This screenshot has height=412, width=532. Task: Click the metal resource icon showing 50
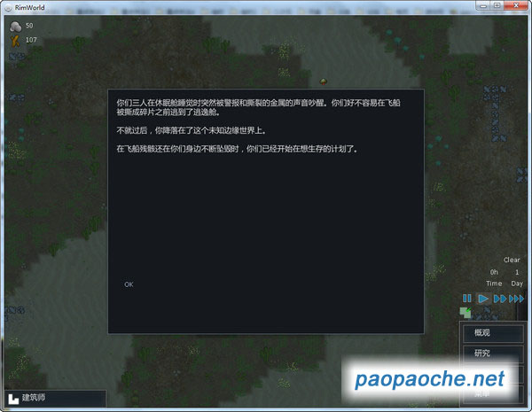[x=16, y=26]
